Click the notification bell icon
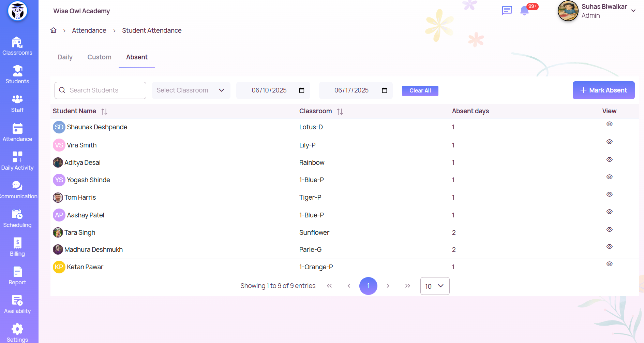The height and width of the screenshot is (343, 644). click(x=524, y=11)
